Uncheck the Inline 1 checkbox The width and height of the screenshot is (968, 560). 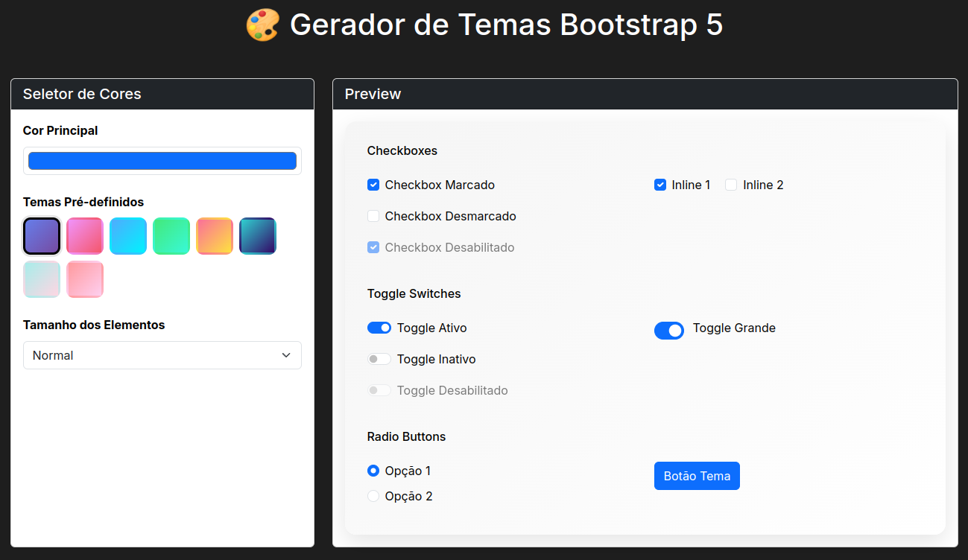[659, 185]
